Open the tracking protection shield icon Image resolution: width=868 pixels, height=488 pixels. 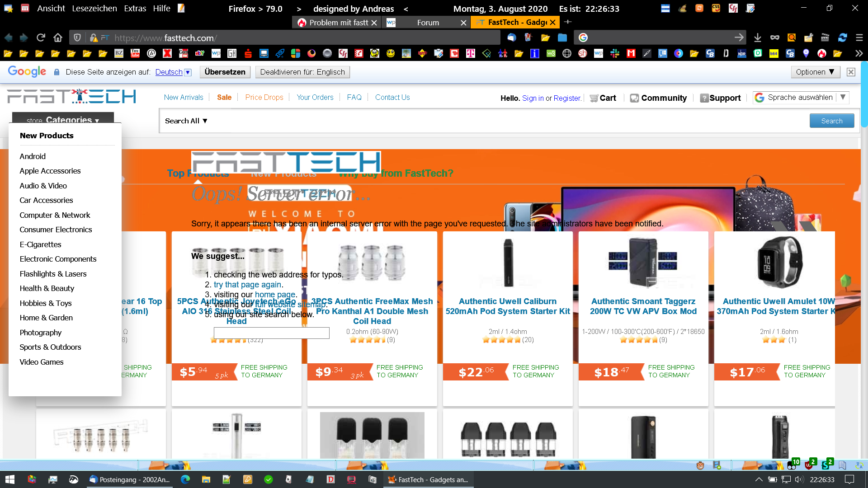pyautogui.click(x=77, y=38)
